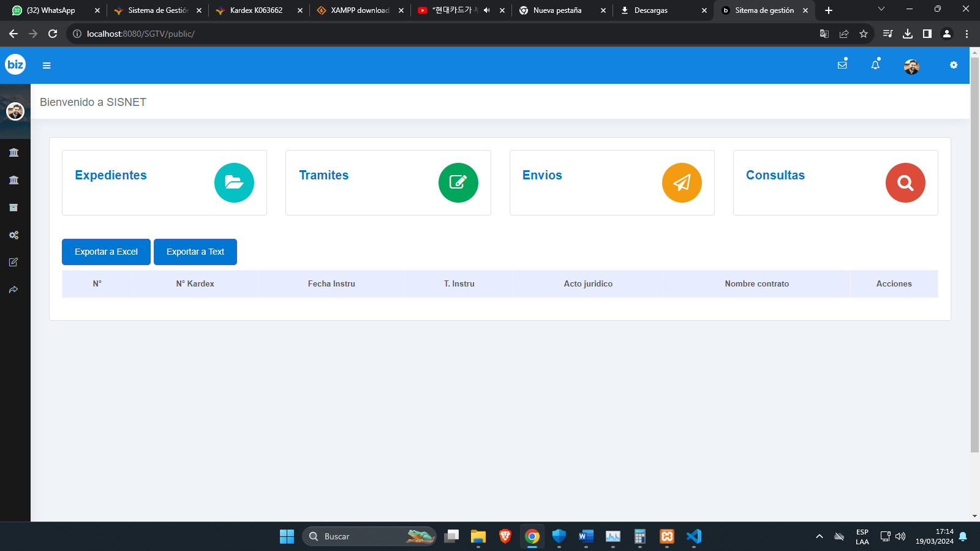Switch to the Kardex K063662 tab
The width and height of the screenshot is (980, 551).
point(256,10)
